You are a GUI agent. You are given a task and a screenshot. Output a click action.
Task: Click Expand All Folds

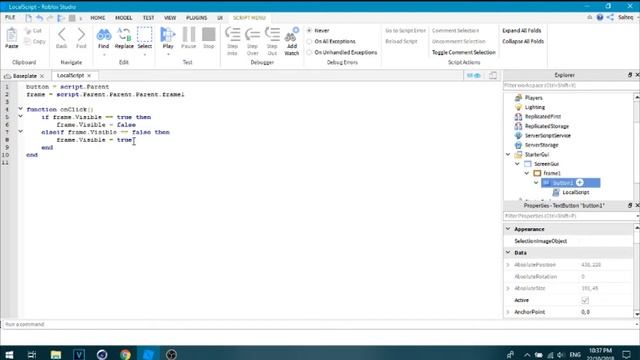(x=522, y=31)
